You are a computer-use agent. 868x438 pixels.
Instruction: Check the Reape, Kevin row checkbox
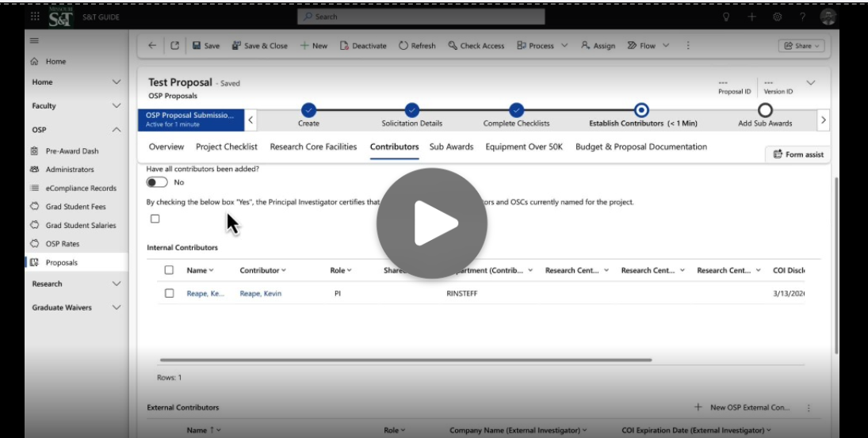coord(169,293)
